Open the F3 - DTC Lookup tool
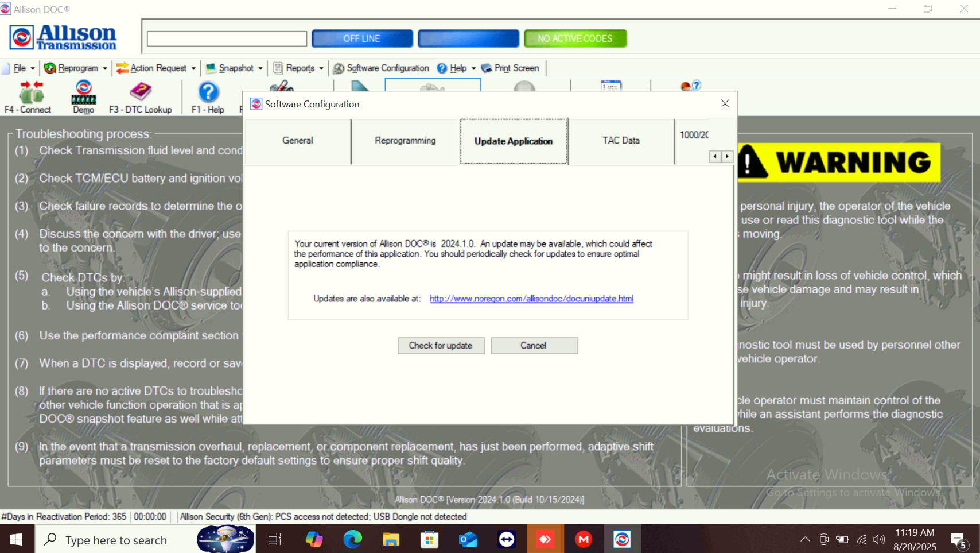 click(x=141, y=97)
